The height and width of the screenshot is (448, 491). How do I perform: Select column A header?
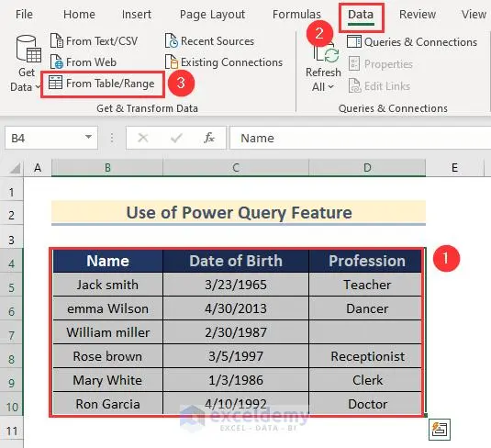(x=38, y=168)
